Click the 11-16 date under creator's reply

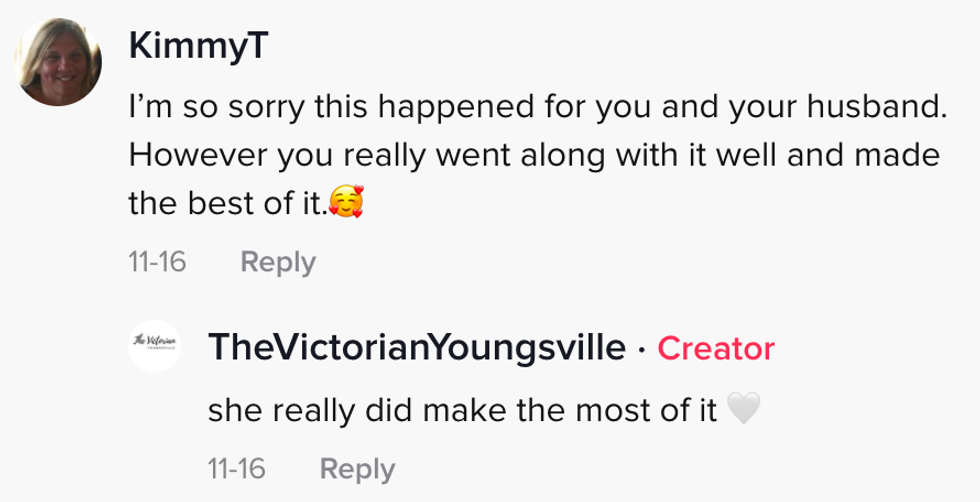pyautogui.click(x=236, y=468)
